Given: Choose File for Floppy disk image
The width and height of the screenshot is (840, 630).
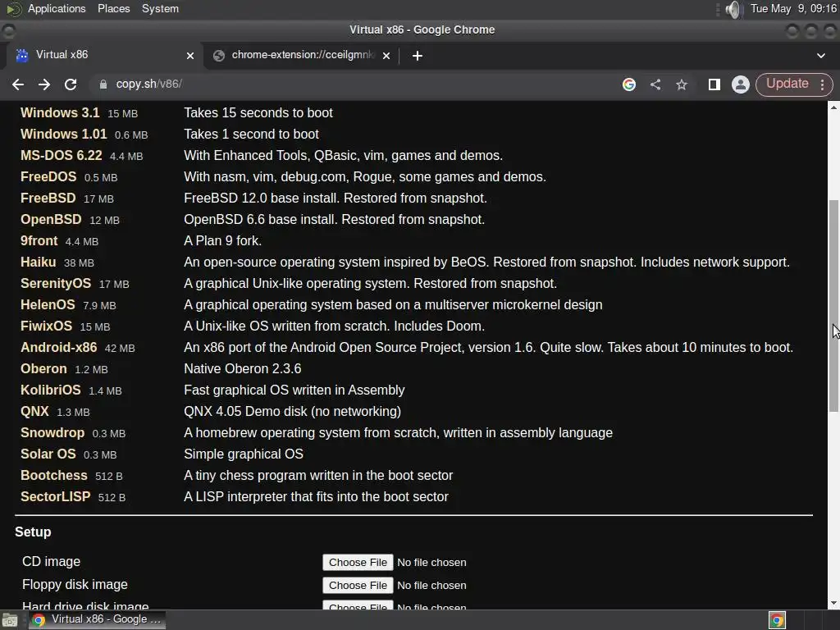Looking at the screenshot, I should [358, 585].
